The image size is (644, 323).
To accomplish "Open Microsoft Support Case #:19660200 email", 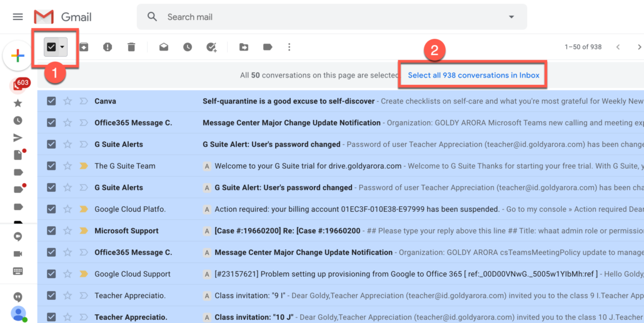I will tap(341, 231).
